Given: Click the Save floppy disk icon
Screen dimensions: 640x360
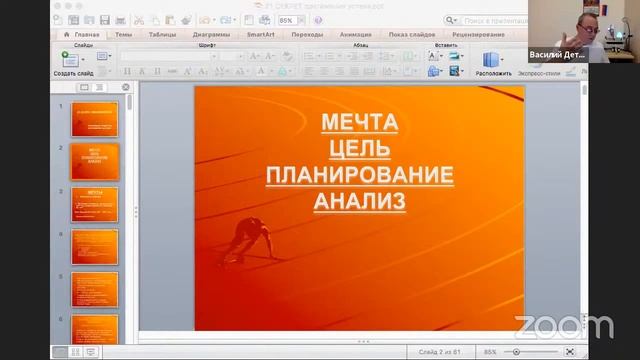Looking at the screenshot, I should [x=105, y=20].
